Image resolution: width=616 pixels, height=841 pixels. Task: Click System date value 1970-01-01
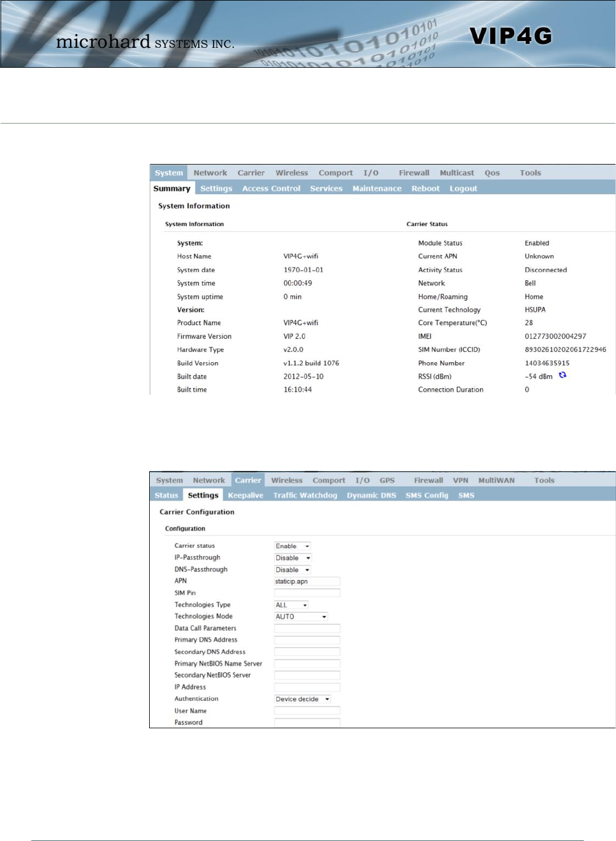coord(303,270)
